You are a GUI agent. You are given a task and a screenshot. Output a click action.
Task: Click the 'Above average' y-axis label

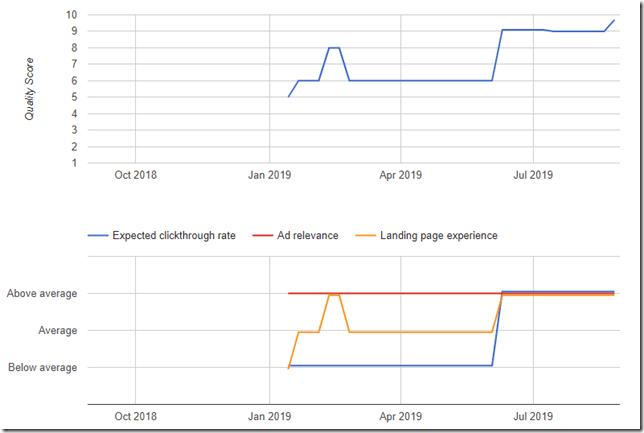point(42,294)
